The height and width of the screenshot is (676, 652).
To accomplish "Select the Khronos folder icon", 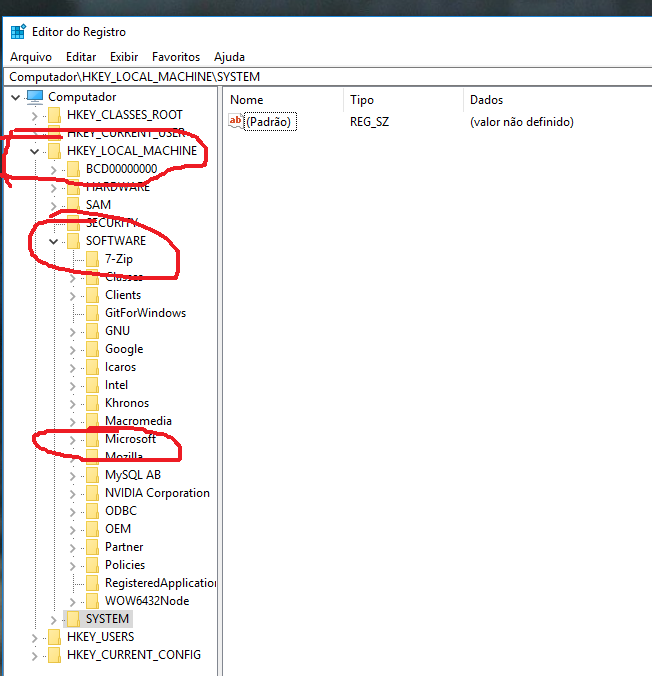I will tap(92, 403).
